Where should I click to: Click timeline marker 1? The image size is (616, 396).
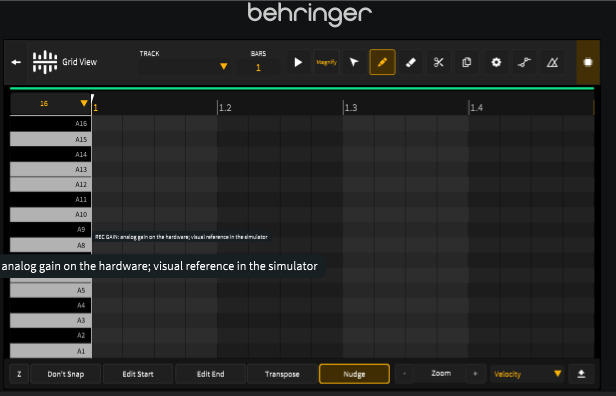pyautogui.click(x=95, y=108)
